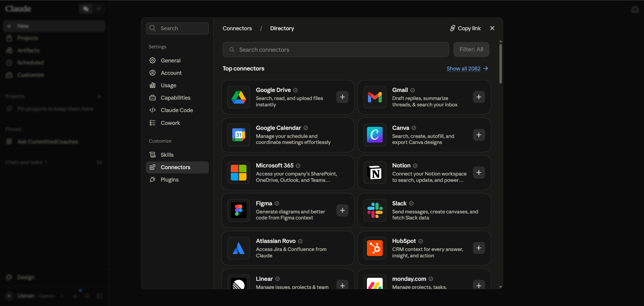644x306 pixels.
Task: Open Artifacts in background sidebar
Action: (54, 50)
